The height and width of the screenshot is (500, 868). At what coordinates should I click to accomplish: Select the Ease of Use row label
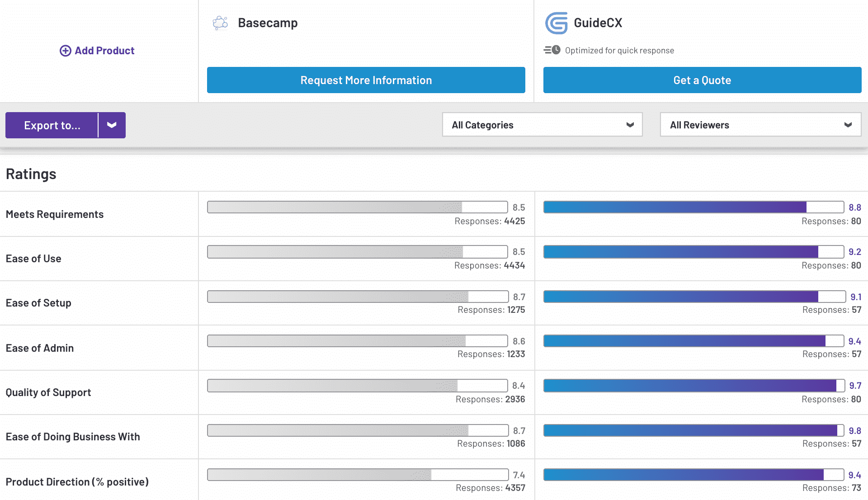[x=33, y=259]
